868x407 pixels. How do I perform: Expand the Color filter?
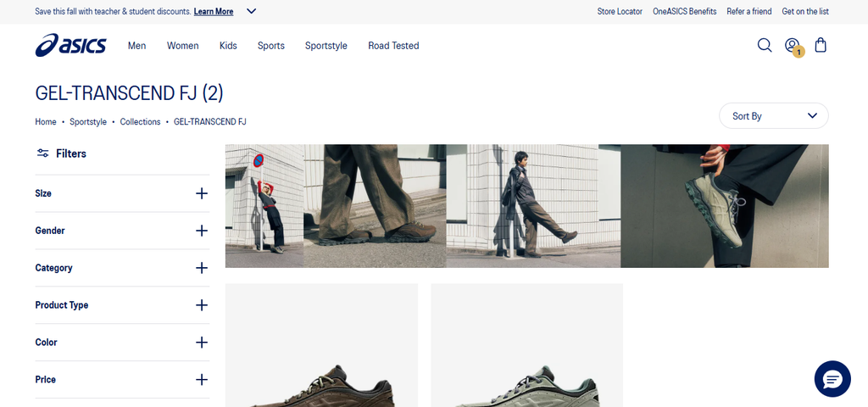coord(122,343)
